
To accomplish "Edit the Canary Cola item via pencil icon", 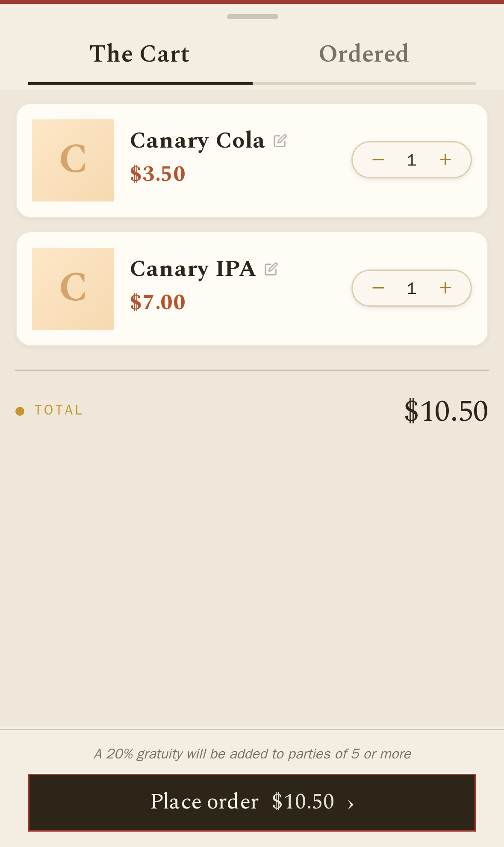I will 280,141.
